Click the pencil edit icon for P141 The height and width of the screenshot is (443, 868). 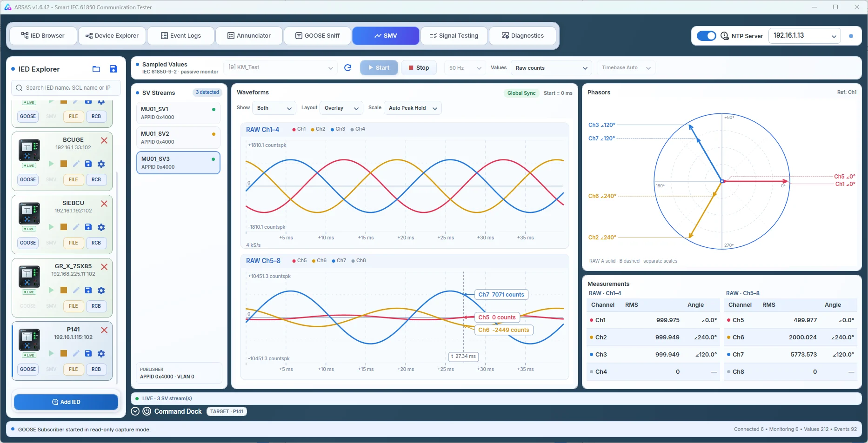click(x=76, y=353)
